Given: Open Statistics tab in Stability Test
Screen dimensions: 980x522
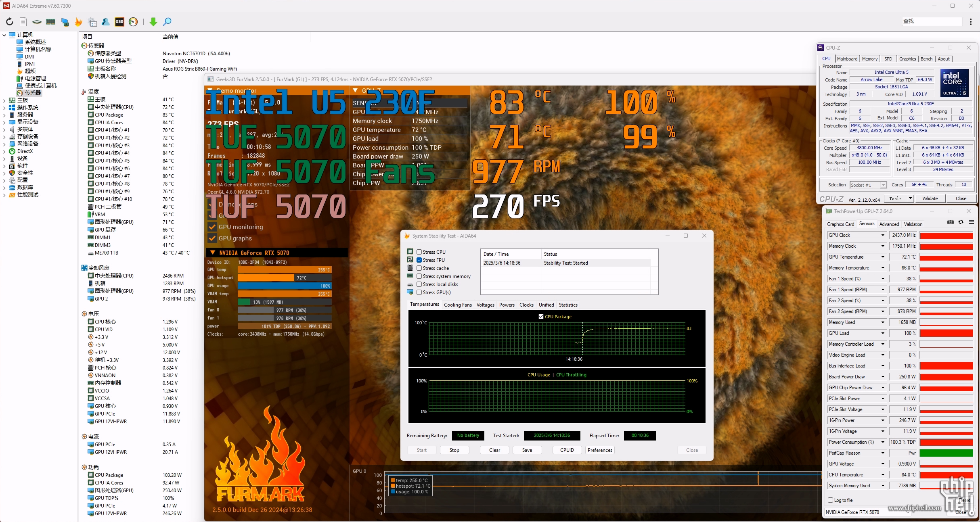Looking at the screenshot, I should [568, 305].
